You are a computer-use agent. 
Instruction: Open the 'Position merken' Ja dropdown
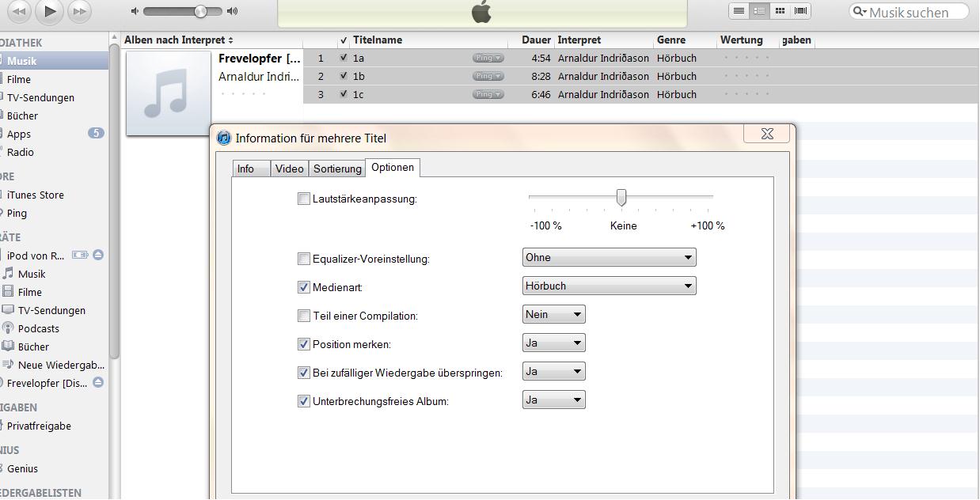554,343
